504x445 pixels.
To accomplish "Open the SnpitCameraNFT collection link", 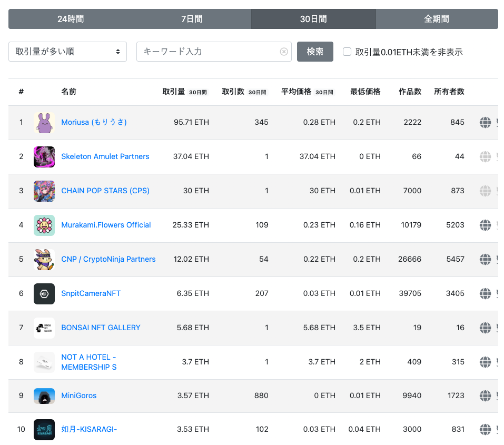I will [x=91, y=293].
